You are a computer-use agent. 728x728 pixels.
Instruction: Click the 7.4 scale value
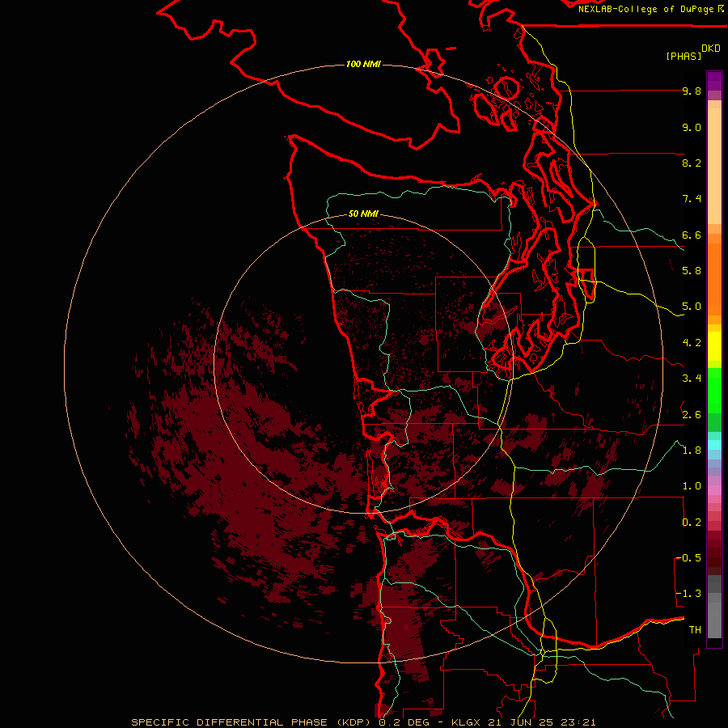(692, 199)
